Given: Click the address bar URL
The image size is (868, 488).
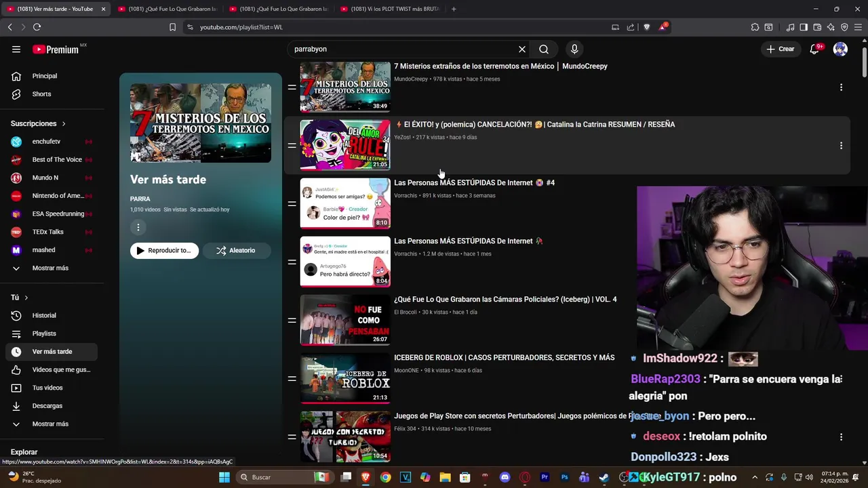Looking at the screenshot, I should coord(241,27).
